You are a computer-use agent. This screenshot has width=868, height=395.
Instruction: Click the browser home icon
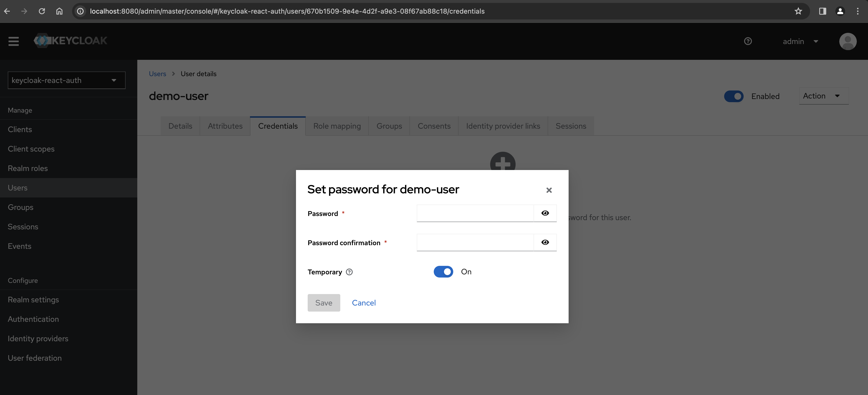(x=59, y=11)
